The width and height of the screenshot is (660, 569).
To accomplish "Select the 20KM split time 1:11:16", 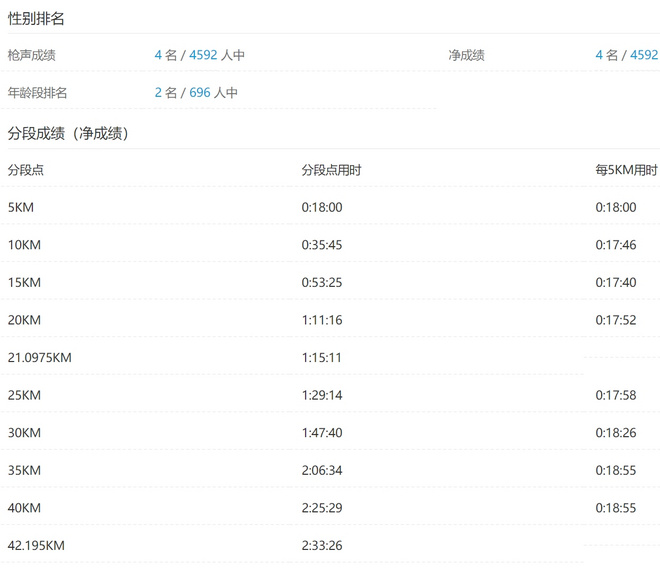I will point(322,320).
